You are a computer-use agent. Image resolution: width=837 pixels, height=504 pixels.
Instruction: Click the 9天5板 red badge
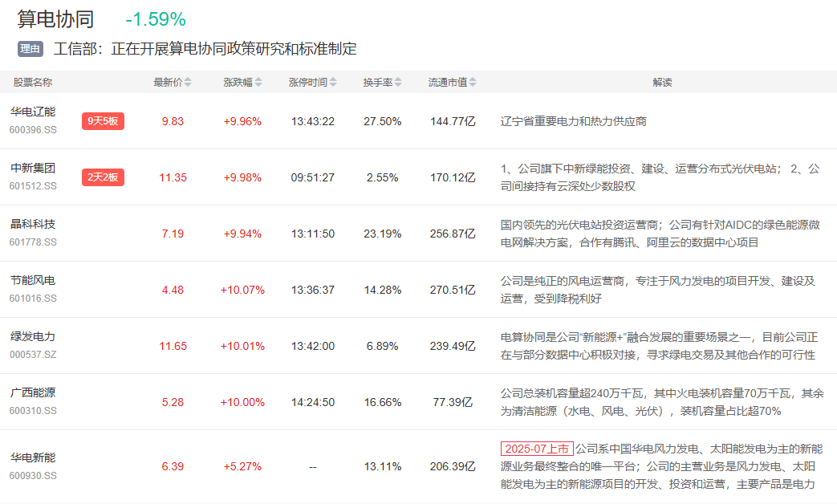coord(103,121)
